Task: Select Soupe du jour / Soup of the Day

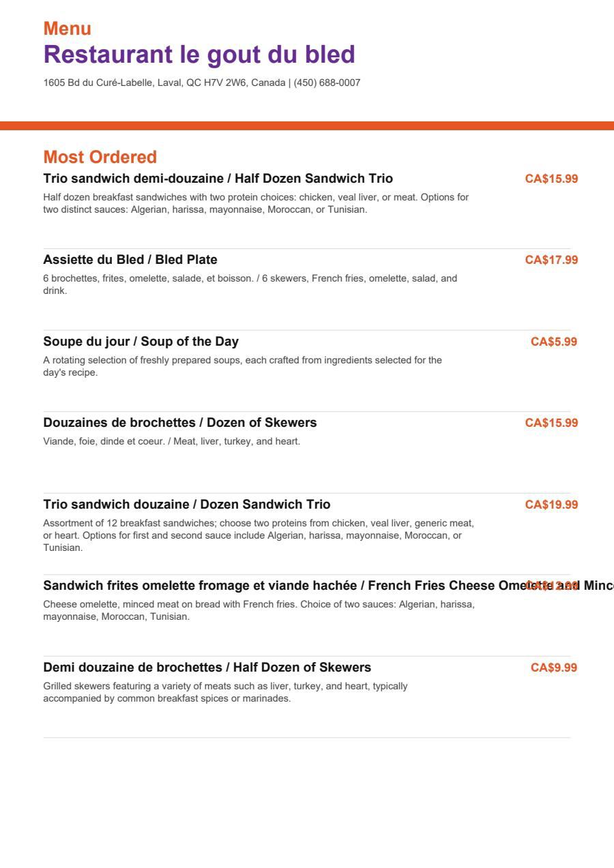Action: pyautogui.click(x=141, y=342)
